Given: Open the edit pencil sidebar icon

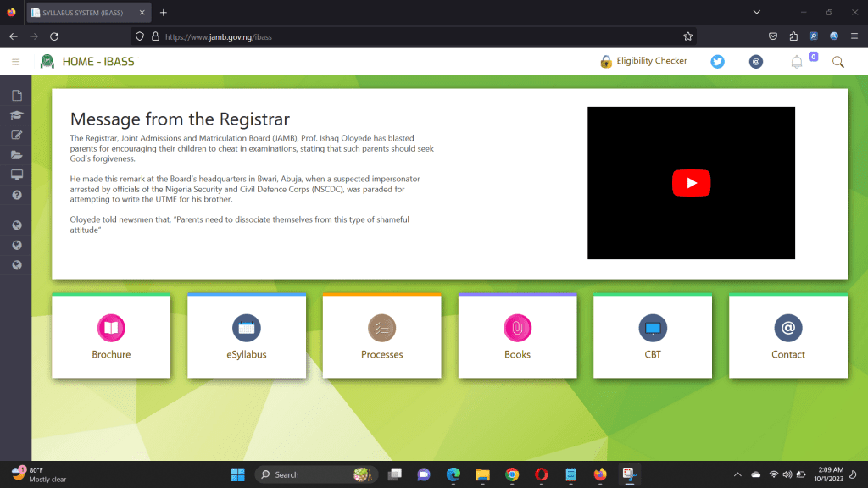Looking at the screenshot, I should tap(17, 135).
